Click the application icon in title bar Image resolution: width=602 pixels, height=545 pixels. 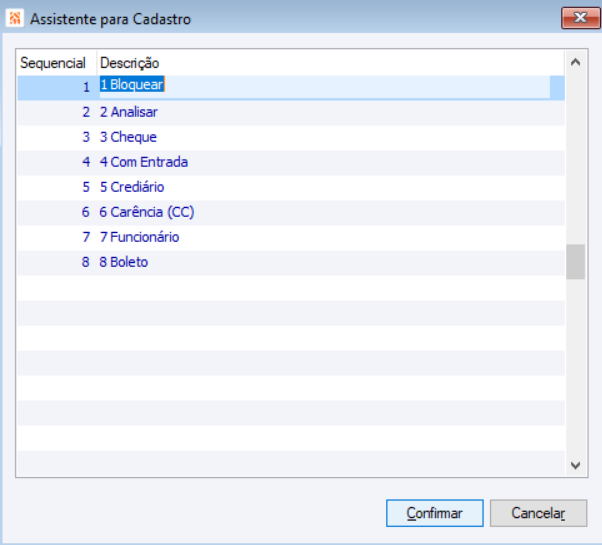15,19
